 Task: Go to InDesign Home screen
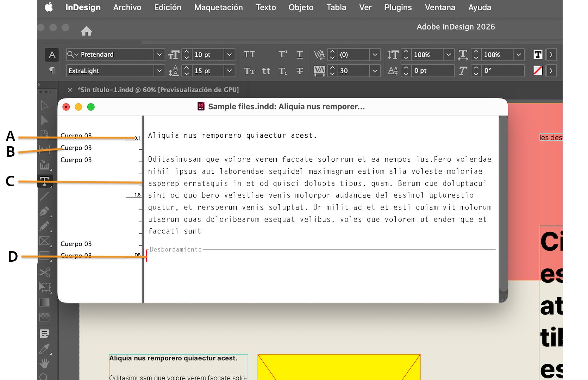tap(87, 31)
